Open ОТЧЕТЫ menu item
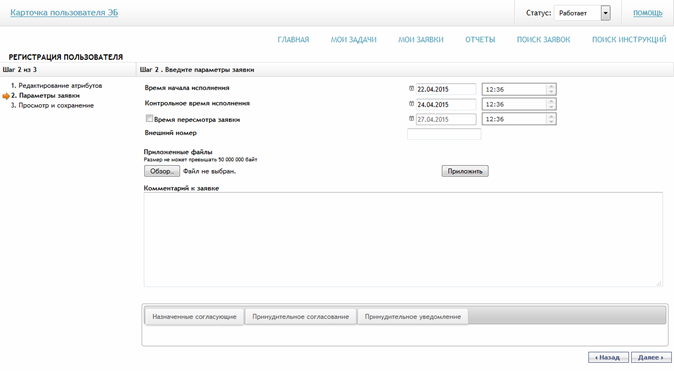This screenshot has width=674, height=371. point(480,40)
